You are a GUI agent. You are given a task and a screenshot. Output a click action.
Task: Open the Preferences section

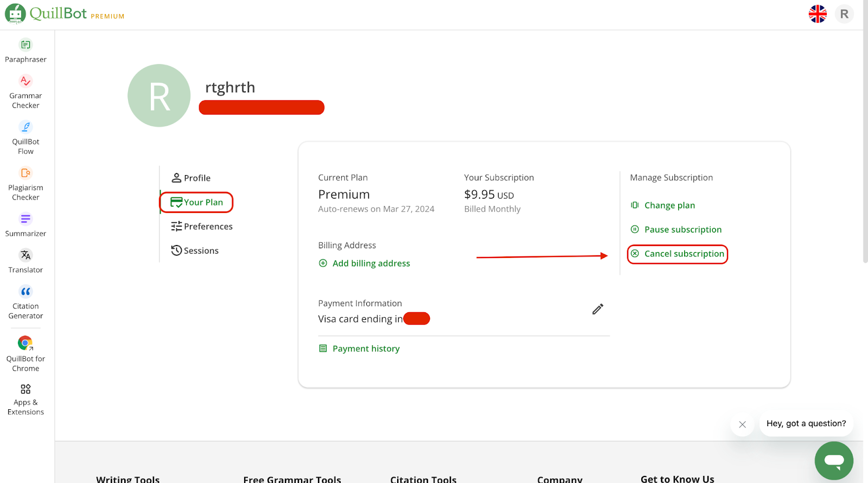click(x=202, y=226)
